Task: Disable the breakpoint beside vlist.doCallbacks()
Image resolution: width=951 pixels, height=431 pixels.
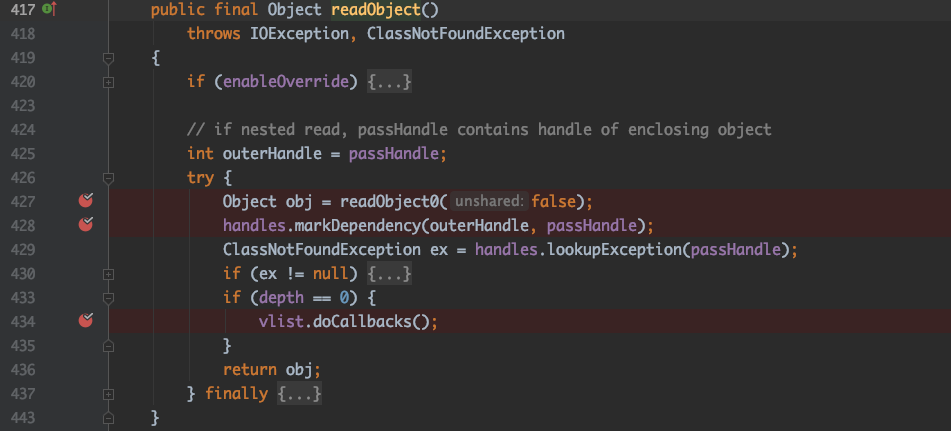Action: click(x=86, y=321)
